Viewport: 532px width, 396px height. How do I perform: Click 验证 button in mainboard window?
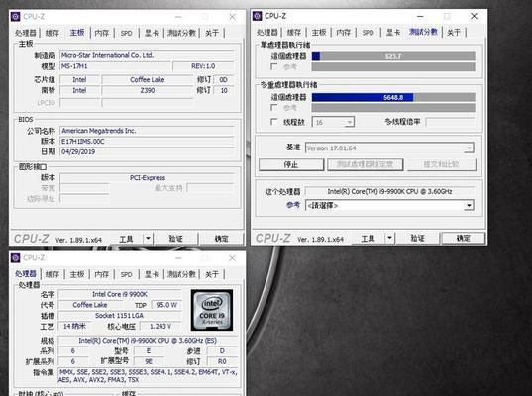tap(175, 239)
